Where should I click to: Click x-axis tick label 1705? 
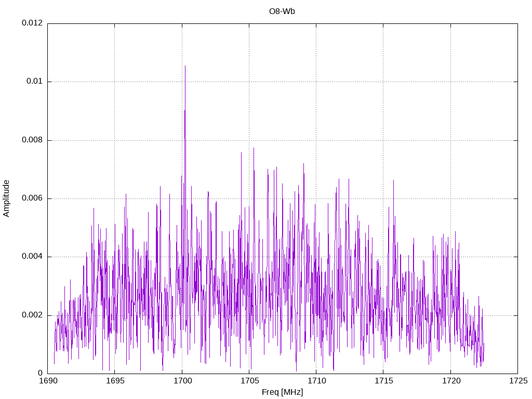tap(249, 381)
